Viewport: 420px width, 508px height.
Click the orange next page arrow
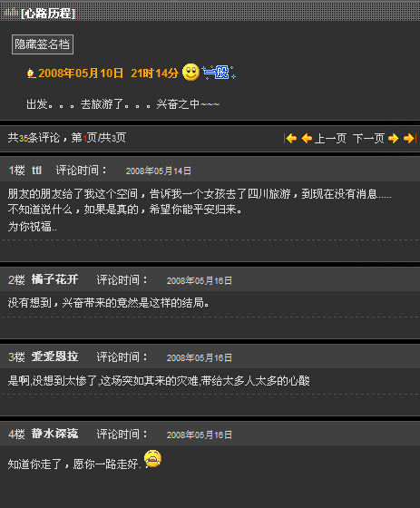click(x=393, y=138)
